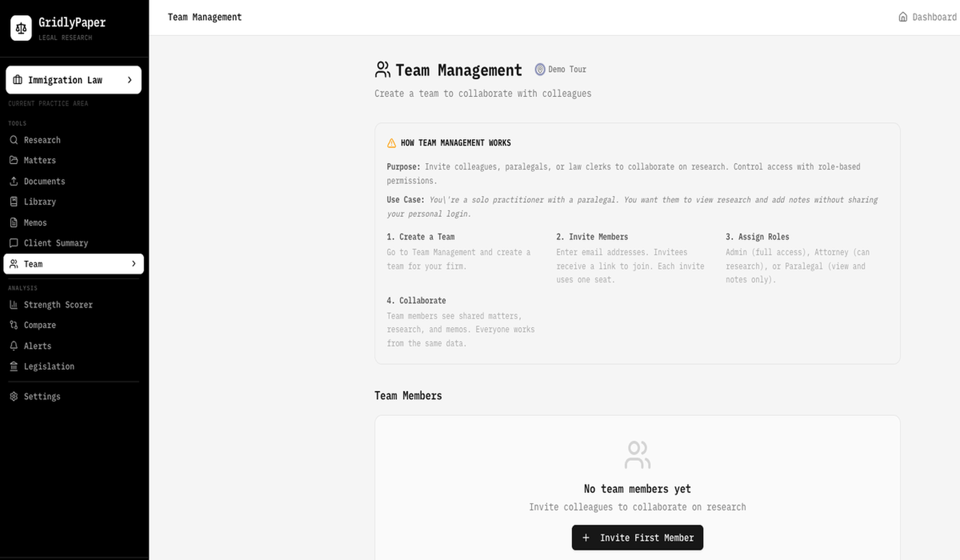Open Settings page
The image size is (960, 560).
point(74,396)
